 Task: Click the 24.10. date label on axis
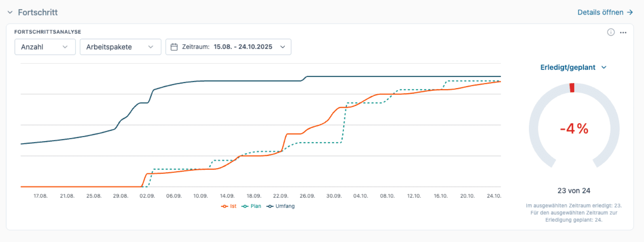click(494, 196)
